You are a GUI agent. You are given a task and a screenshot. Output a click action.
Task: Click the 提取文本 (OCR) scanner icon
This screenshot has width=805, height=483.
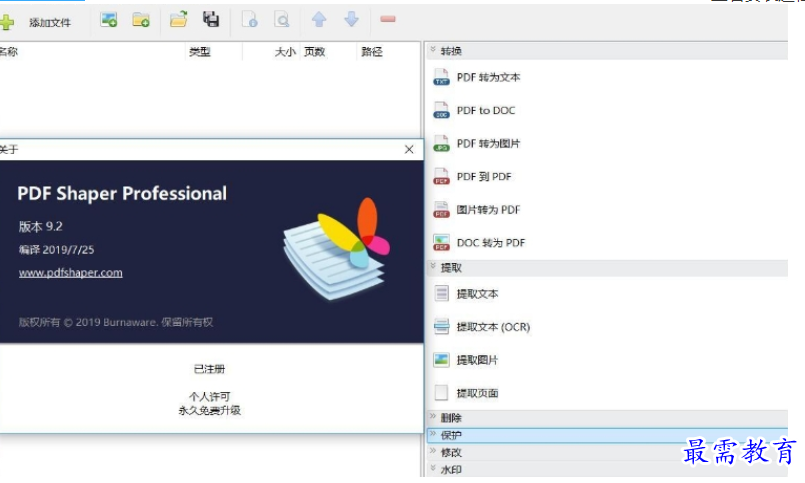[441, 326]
